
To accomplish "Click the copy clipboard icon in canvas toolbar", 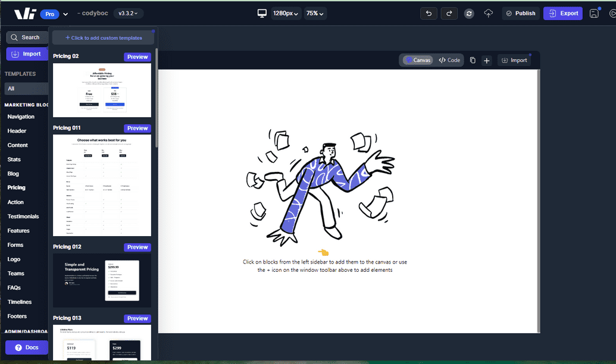I will coord(473,60).
